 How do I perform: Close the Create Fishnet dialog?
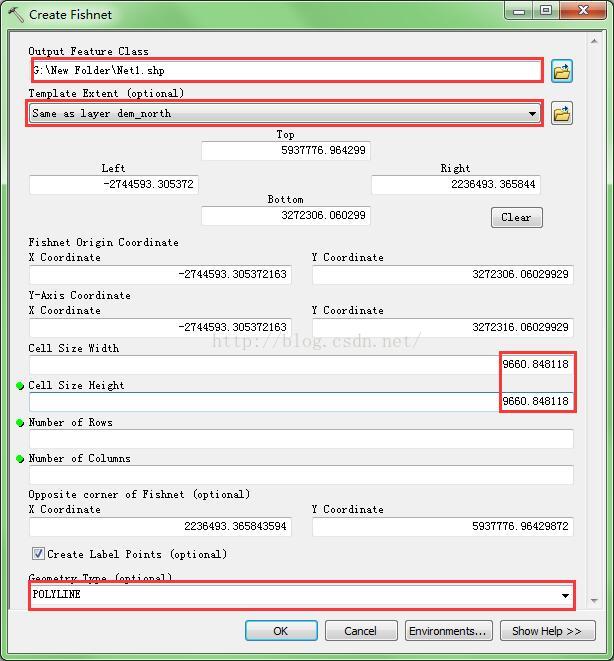583,11
